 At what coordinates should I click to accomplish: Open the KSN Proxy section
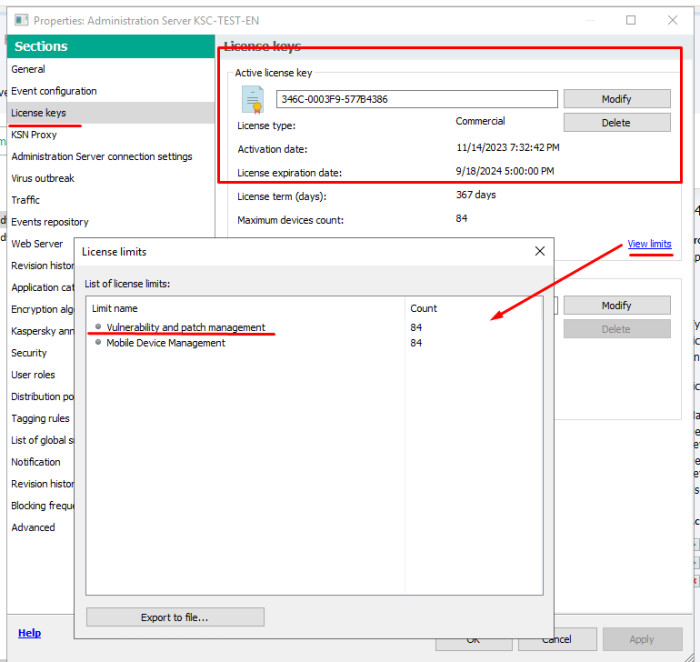pyautogui.click(x=34, y=135)
